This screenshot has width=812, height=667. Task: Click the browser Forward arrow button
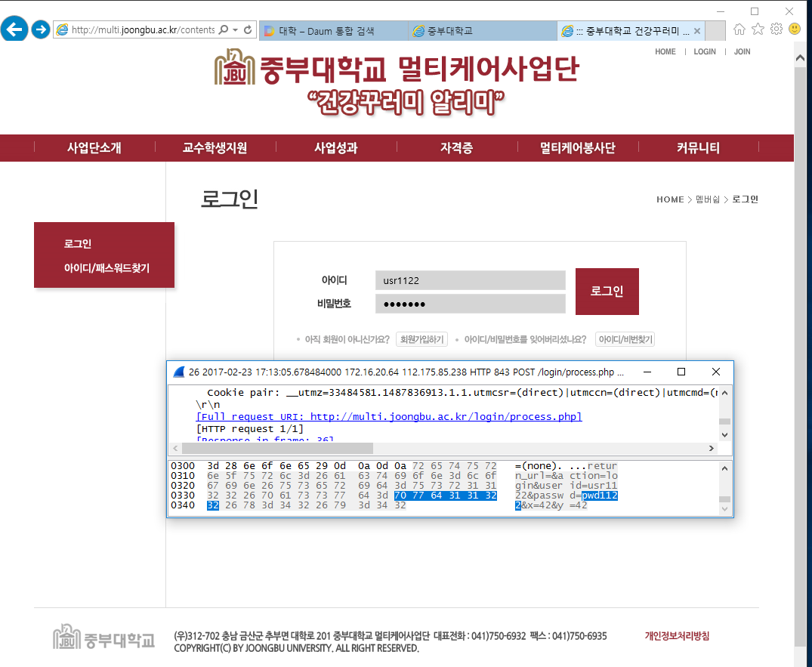pos(40,29)
